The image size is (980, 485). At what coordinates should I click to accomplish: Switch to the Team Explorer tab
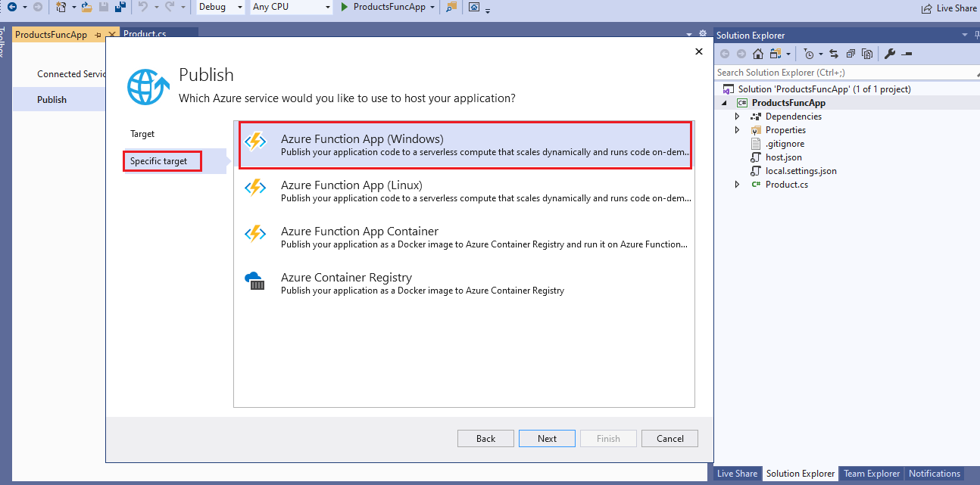point(872,474)
